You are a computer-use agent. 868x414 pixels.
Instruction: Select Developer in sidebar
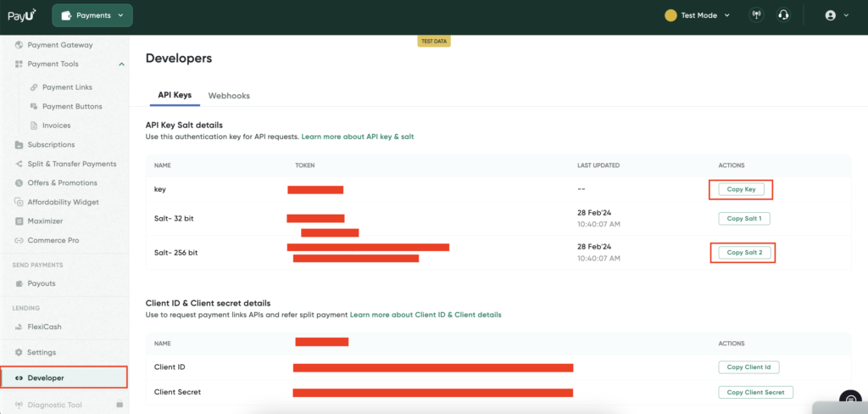tap(64, 378)
